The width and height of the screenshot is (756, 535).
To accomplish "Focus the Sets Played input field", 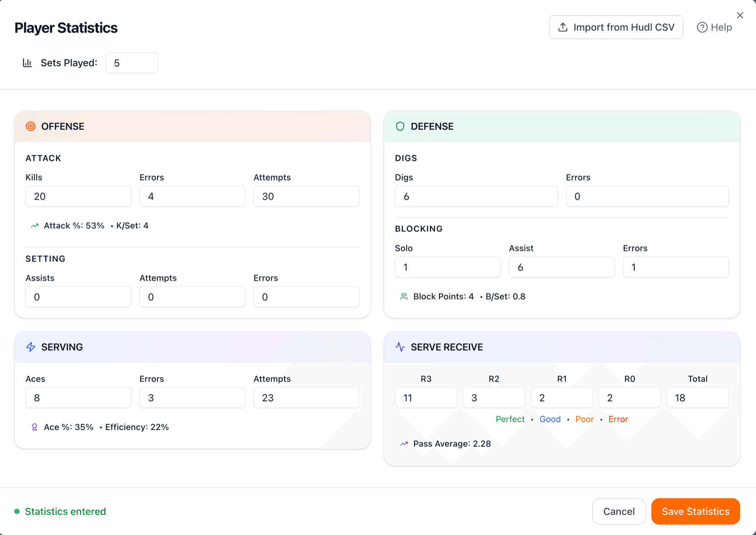I will pyautogui.click(x=131, y=63).
